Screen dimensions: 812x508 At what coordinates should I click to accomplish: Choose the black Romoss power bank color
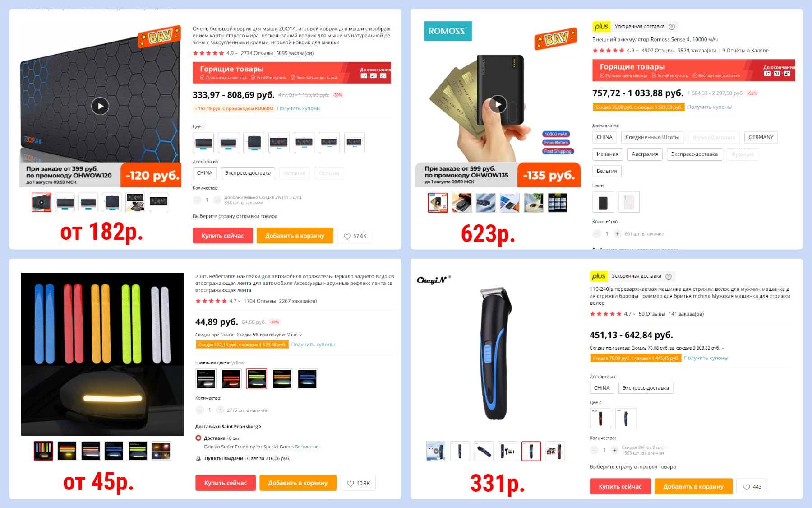click(x=603, y=202)
